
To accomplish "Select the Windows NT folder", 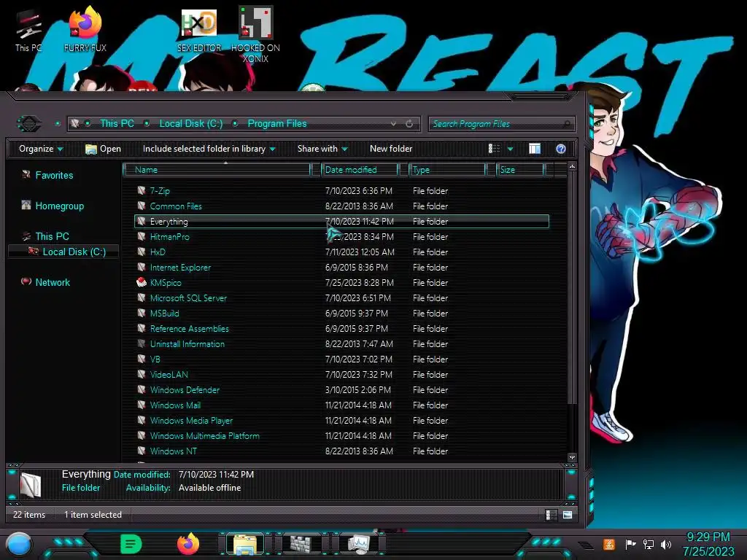I will pos(173,451).
